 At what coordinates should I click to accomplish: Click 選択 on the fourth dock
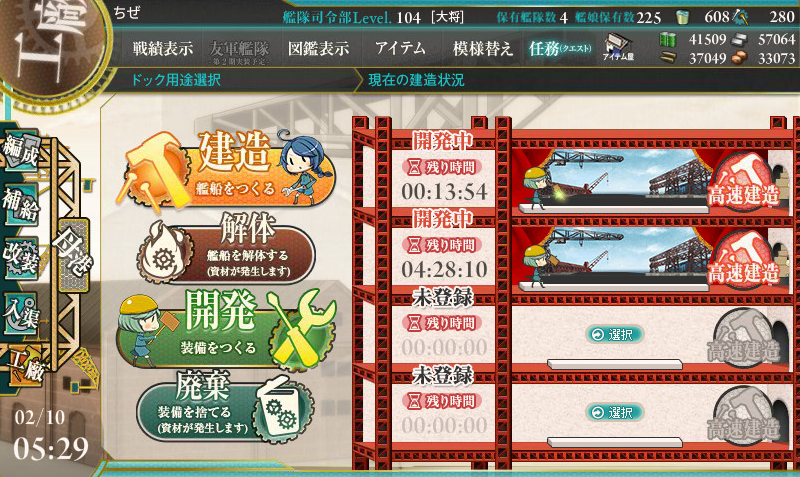pyautogui.click(x=614, y=412)
